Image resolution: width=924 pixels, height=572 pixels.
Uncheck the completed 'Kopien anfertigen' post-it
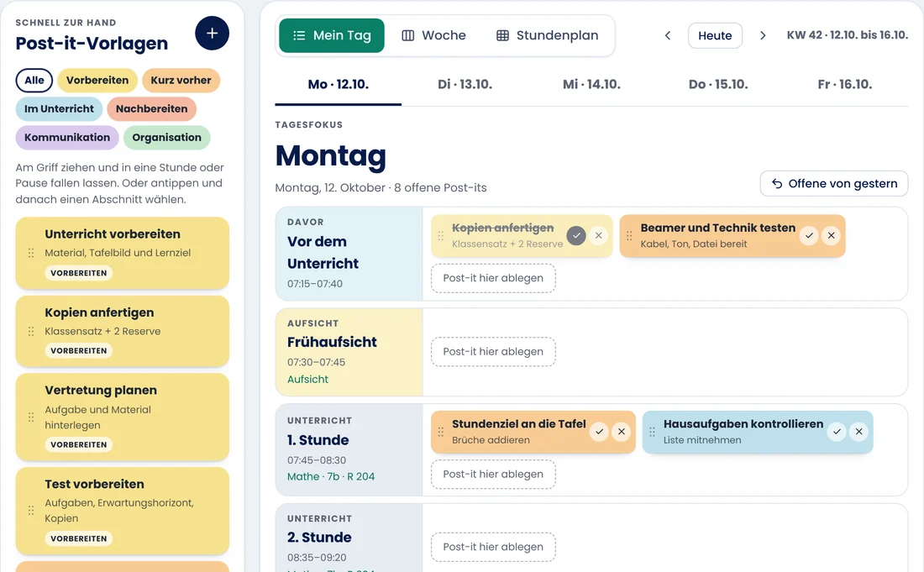click(576, 236)
